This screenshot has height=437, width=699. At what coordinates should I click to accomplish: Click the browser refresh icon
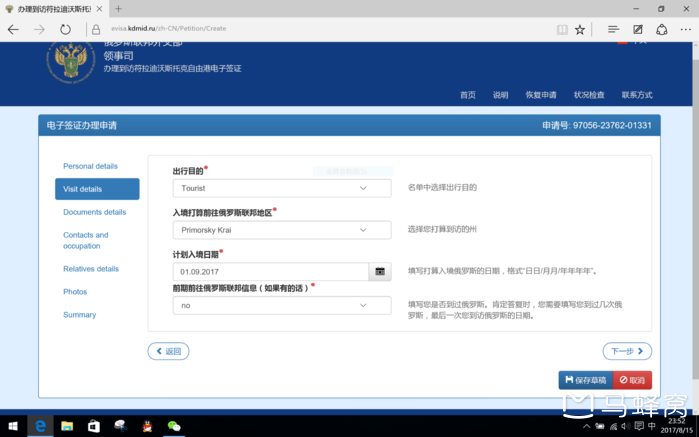pyautogui.click(x=65, y=30)
